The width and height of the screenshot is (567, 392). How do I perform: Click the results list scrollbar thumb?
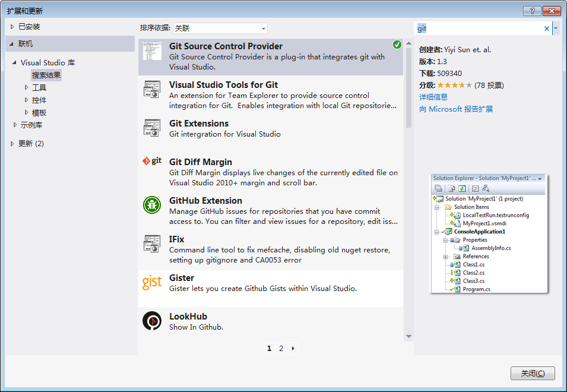click(x=408, y=88)
